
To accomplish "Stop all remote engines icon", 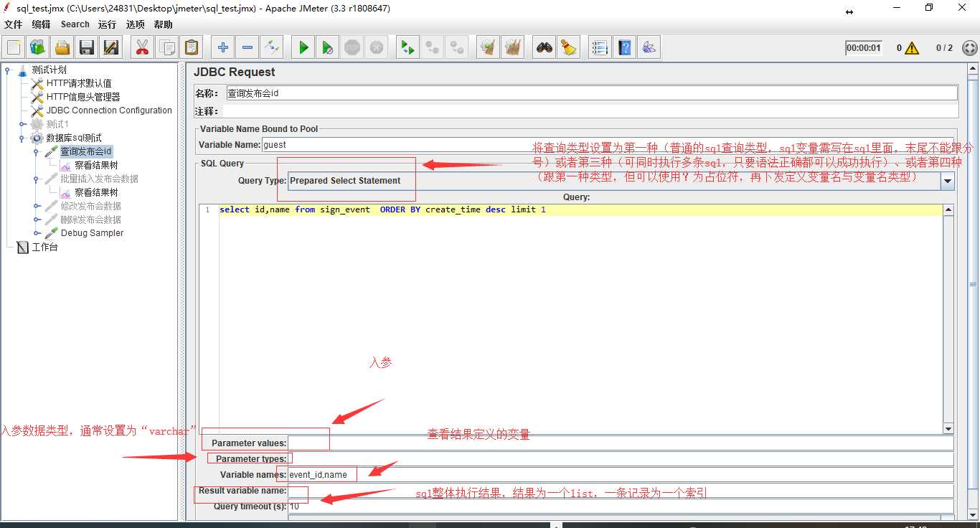I will pyautogui.click(x=433, y=48).
